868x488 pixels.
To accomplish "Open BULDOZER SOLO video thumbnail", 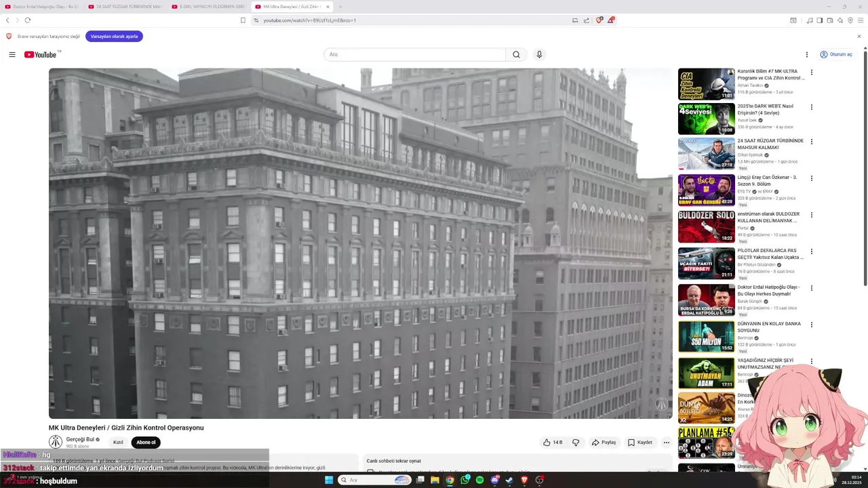I will pos(706,226).
